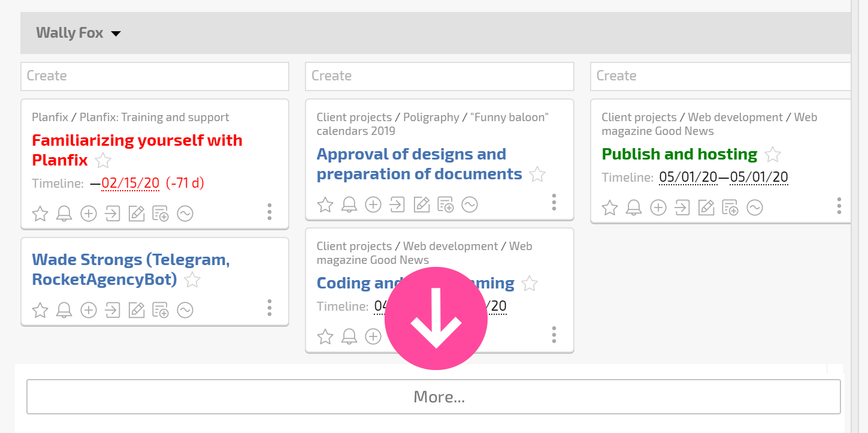Screen dimensions: 868x433
Task: Click breadcrumb Client projects / Poligraphy / "Funny baloon" calendars 2019
Action: pyautogui.click(x=433, y=124)
